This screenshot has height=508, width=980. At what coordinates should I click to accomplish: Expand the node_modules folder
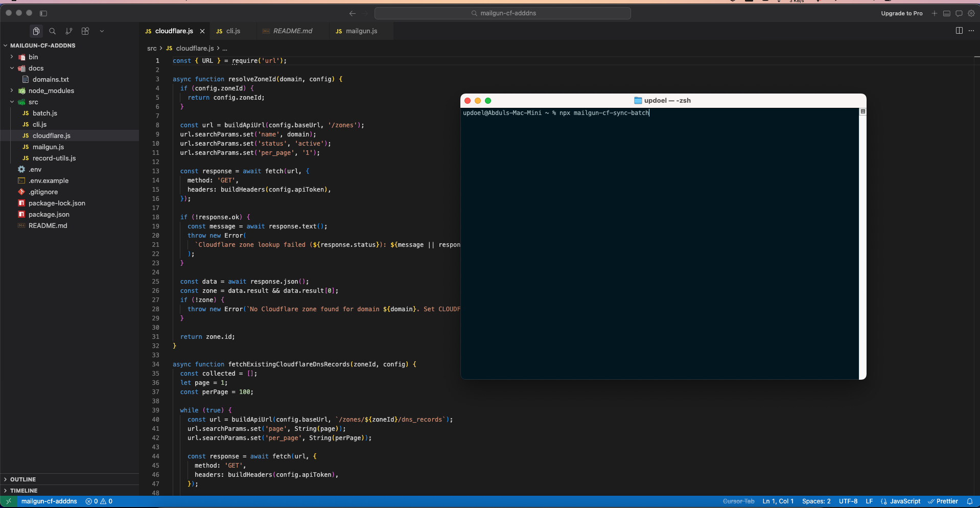[x=51, y=91]
